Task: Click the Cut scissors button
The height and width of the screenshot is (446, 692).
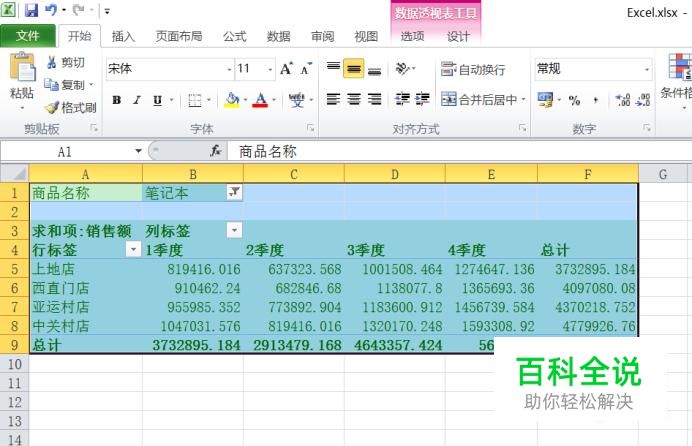Action: pos(66,63)
